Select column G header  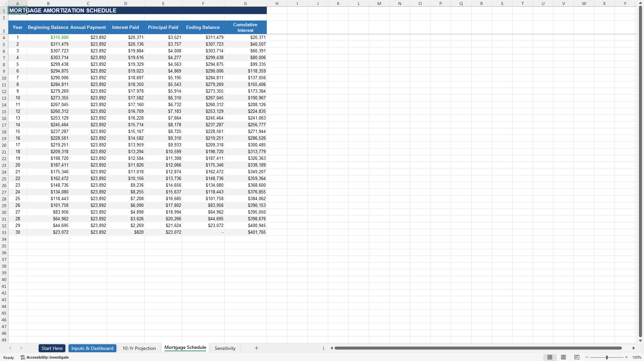(x=245, y=3)
